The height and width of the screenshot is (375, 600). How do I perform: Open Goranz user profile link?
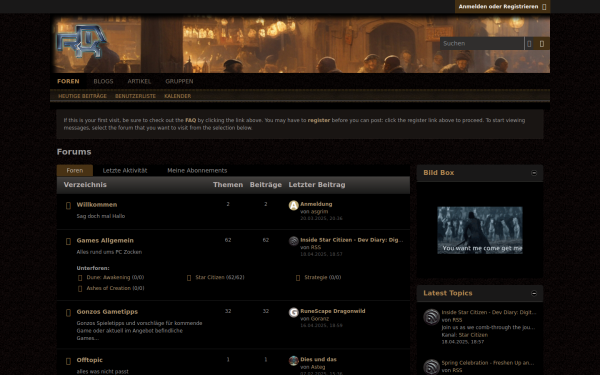[320, 319]
